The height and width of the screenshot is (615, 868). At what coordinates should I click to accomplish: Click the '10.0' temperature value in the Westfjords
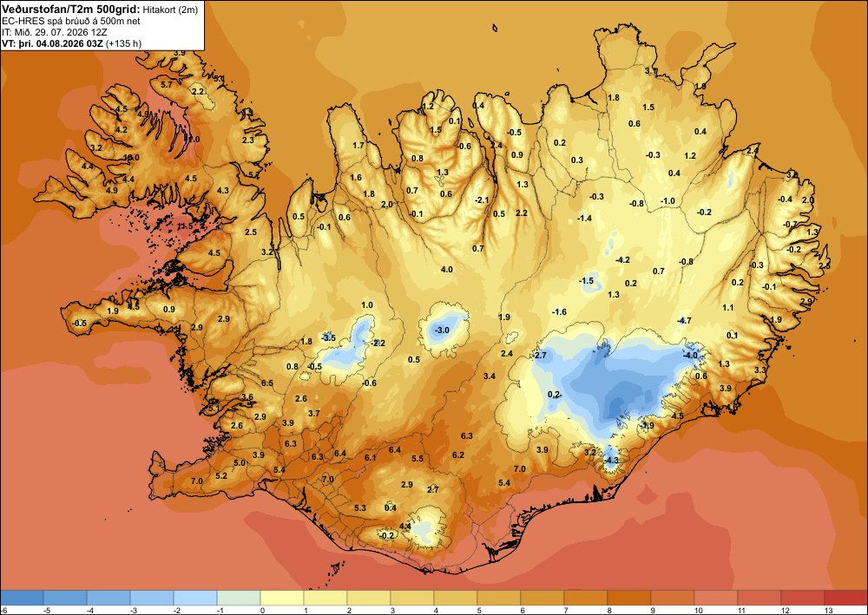131,157
